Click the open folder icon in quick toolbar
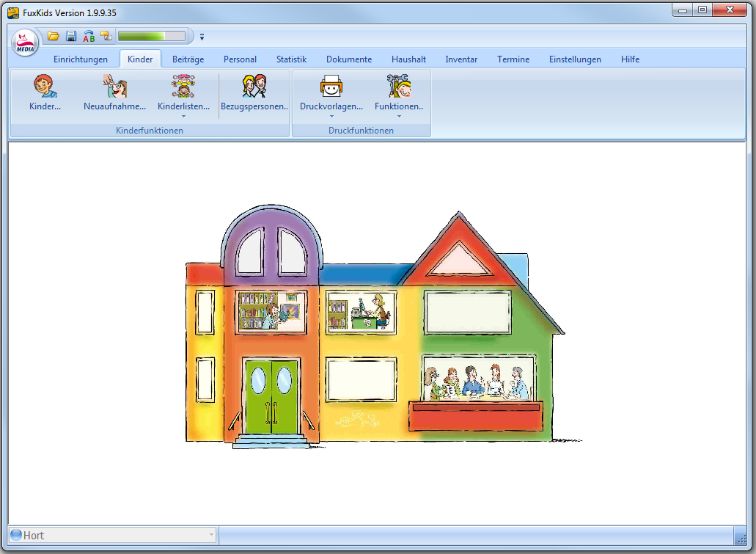This screenshot has height=554, width=756. 53,36
